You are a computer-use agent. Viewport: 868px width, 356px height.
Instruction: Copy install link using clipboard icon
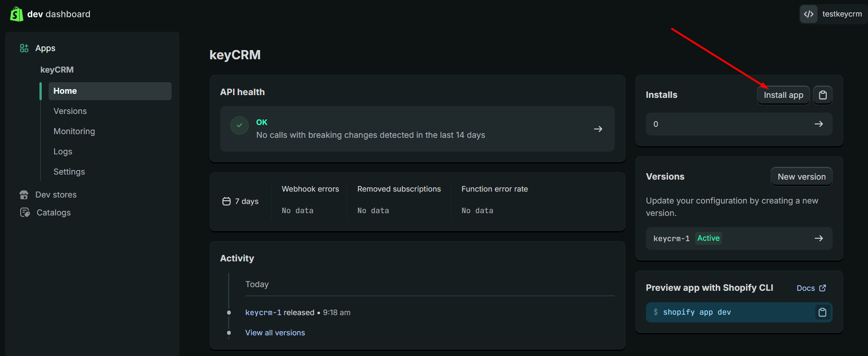click(823, 95)
